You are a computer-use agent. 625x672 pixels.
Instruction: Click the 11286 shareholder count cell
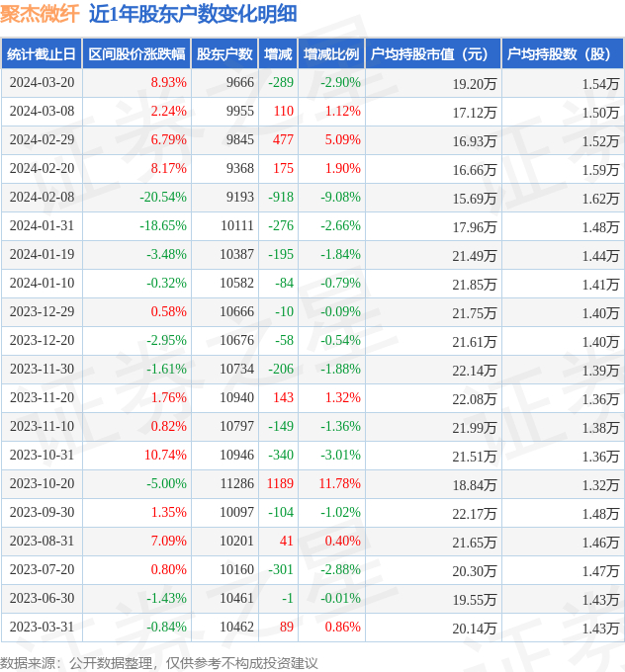click(236, 484)
